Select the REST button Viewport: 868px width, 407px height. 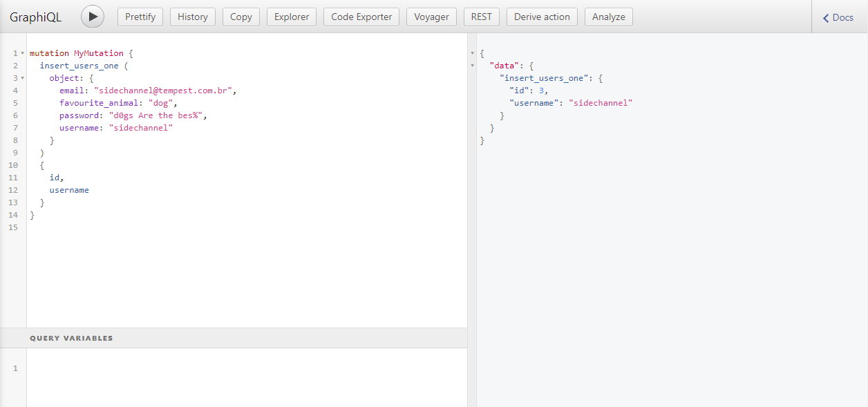coord(481,17)
